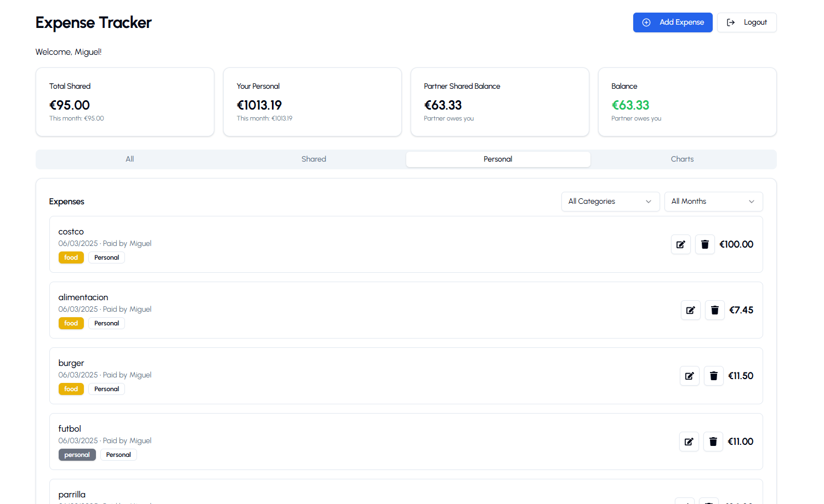Image resolution: width=824 pixels, height=504 pixels.
Task: Open the All Months dropdown
Action: (714, 202)
